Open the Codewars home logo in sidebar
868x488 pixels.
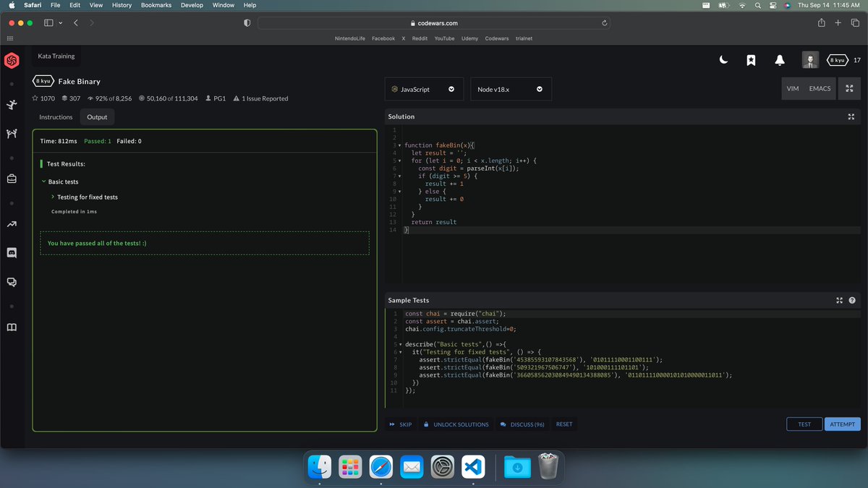click(11, 61)
